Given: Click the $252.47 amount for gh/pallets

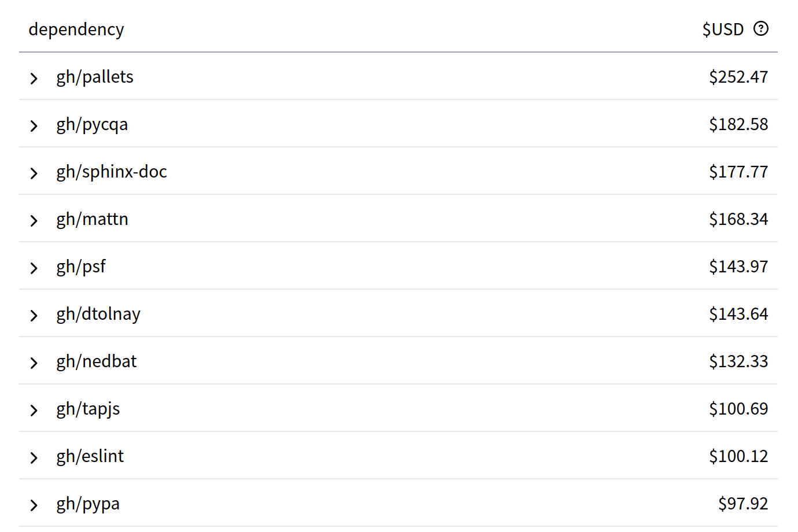Looking at the screenshot, I should [x=738, y=77].
